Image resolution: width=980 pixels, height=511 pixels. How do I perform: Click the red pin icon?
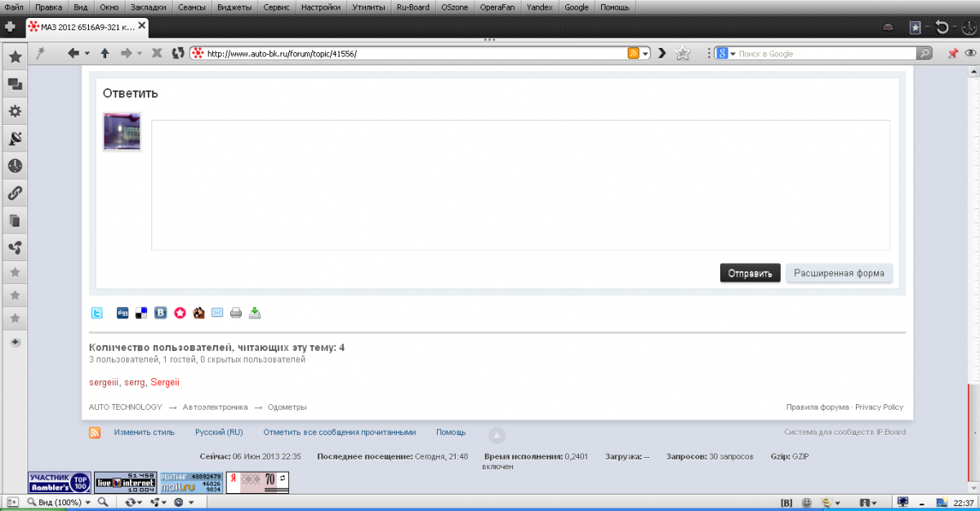click(x=952, y=53)
